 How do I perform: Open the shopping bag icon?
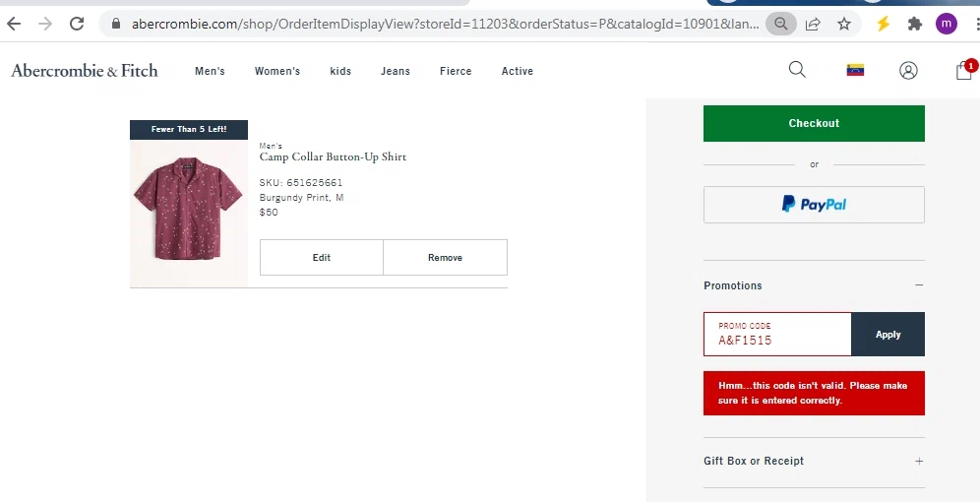[x=964, y=71]
